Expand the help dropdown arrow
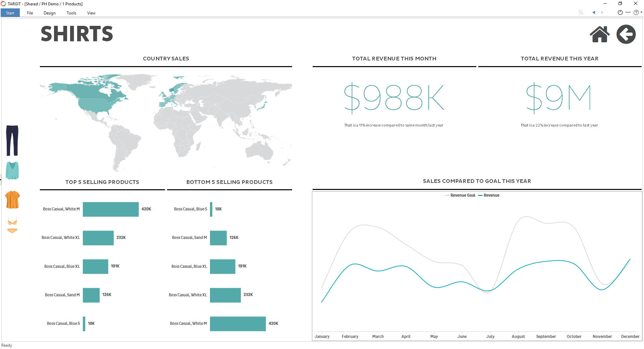This screenshot has height=349, width=644. [x=641, y=12]
